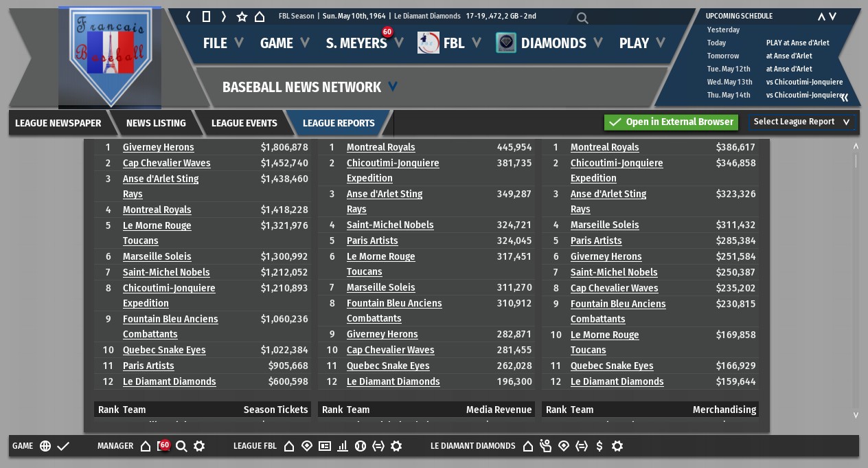Open the Baseball News Network dropdown arrow
The image size is (868, 468).
(x=393, y=87)
